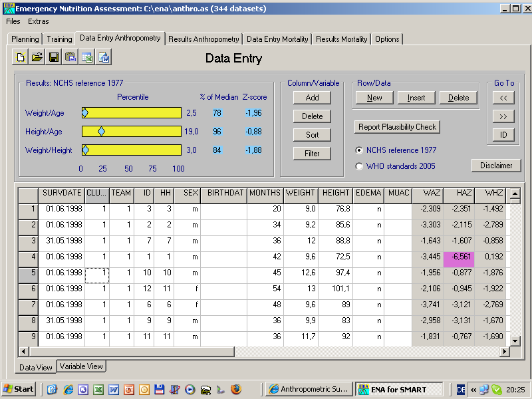Save data using the floppy disk icon

(54, 58)
